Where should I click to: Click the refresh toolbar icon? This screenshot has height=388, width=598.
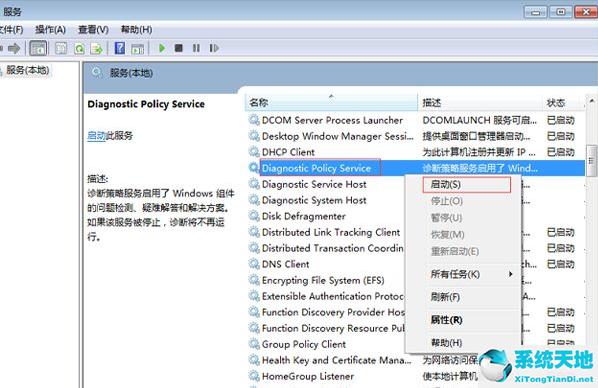coord(79,48)
